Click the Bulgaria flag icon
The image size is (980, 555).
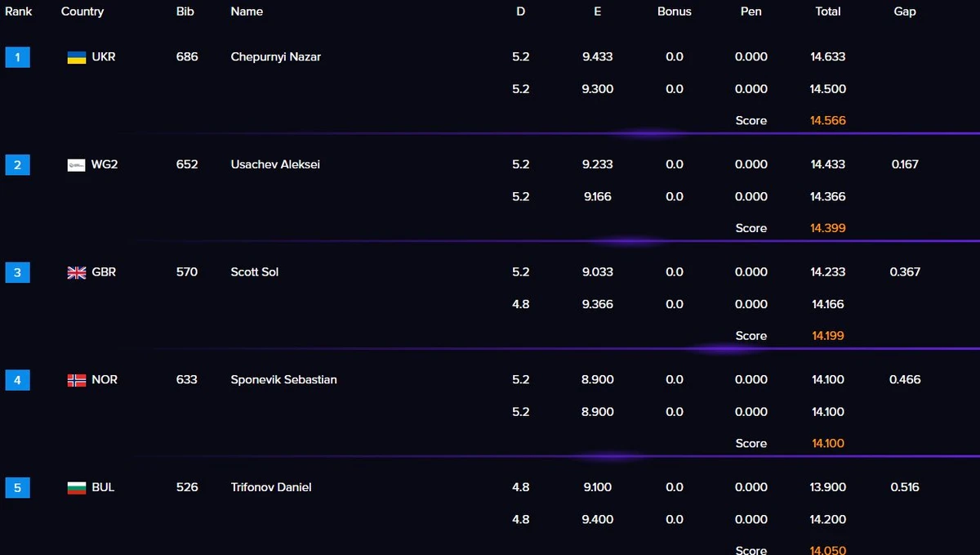coord(77,488)
